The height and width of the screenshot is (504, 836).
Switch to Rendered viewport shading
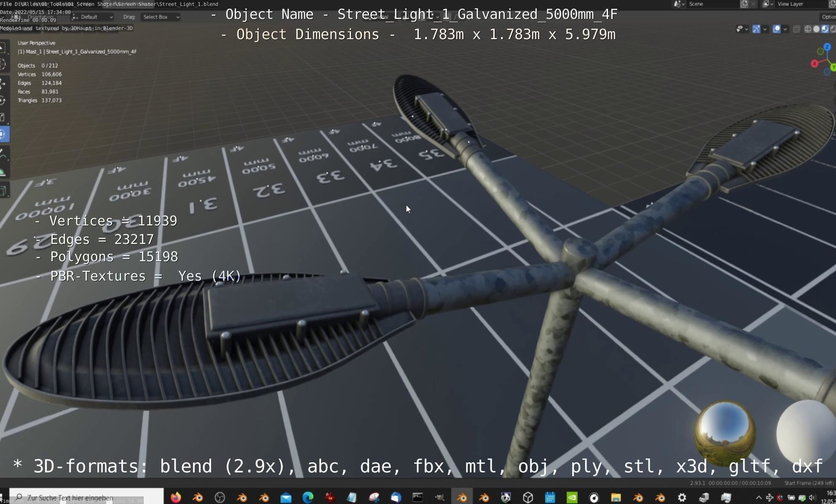(833, 29)
